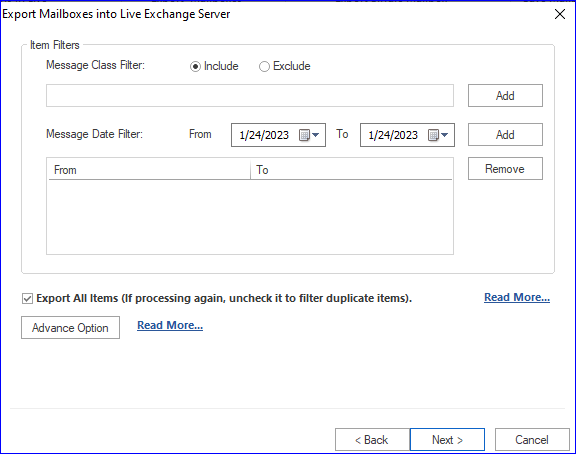Screen dimensions: 576x454
Task: Open the Advance Option dialog
Action: (70, 327)
